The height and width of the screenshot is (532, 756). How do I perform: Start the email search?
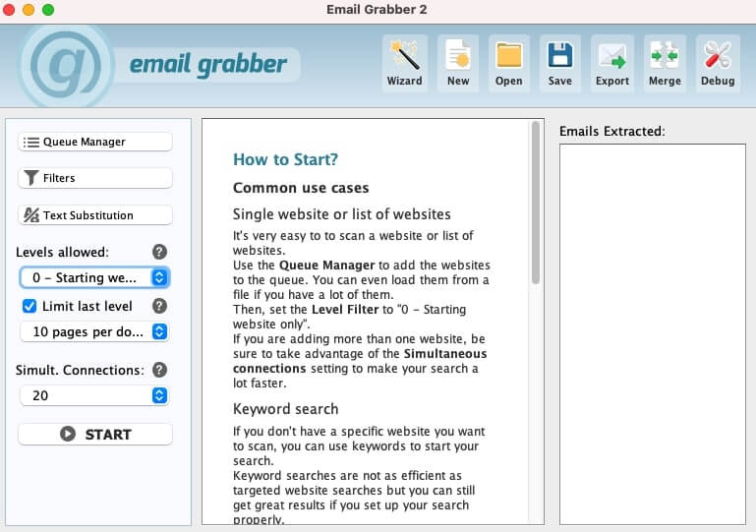coord(95,434)
